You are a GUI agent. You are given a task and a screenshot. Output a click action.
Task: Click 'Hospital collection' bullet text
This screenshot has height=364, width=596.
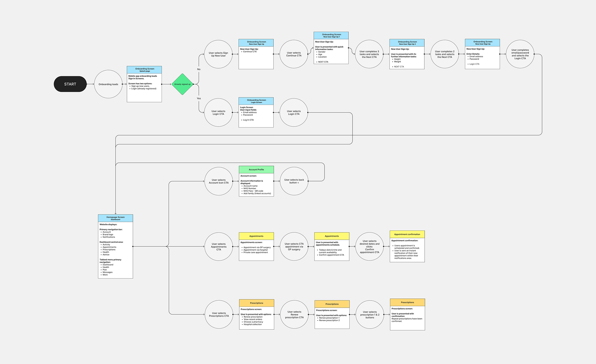click(x=253, y=324)
